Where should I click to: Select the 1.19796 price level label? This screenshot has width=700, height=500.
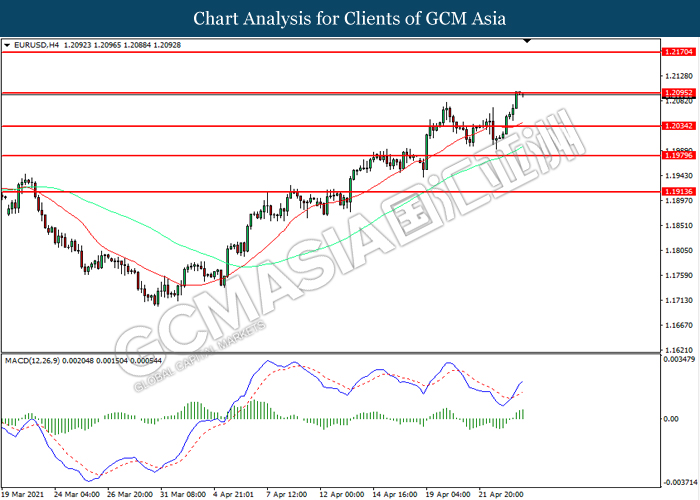tap(679, 155)
